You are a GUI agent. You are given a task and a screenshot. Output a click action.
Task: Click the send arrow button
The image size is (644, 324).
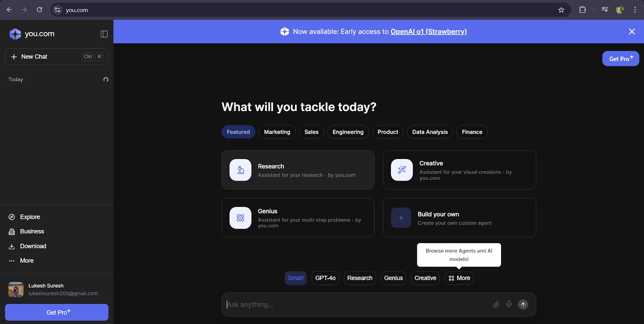coord(523,305)
